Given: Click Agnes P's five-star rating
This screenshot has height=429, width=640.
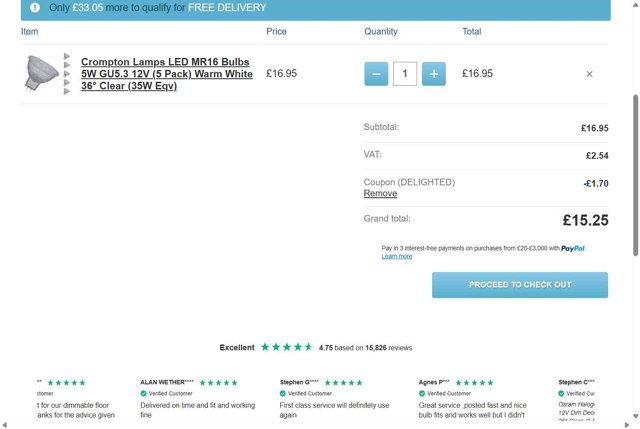Looking at the screenshot, I should click(474, 382).
